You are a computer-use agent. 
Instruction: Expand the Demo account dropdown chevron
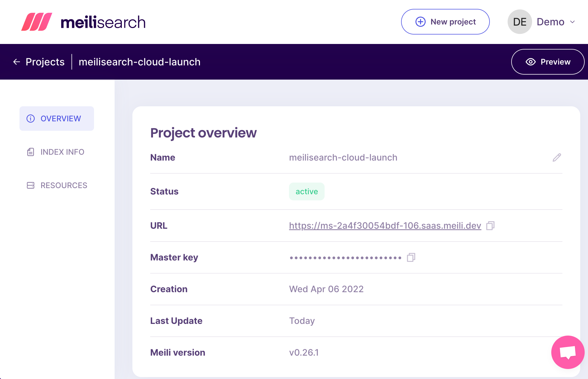click(572, 22)
